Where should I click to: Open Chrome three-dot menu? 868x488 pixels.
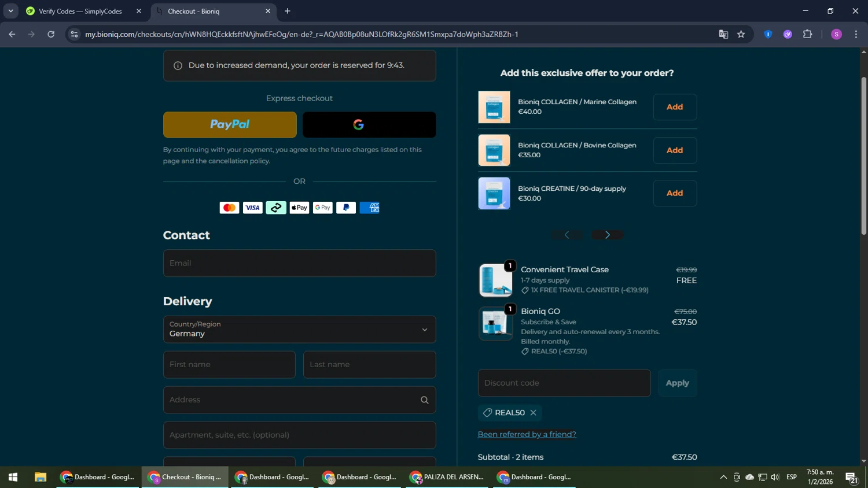pyautogui.click(x=856, y=34)
